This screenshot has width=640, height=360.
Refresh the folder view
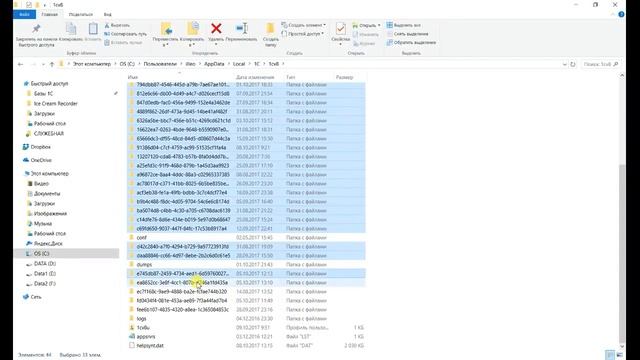coord(573,64)
